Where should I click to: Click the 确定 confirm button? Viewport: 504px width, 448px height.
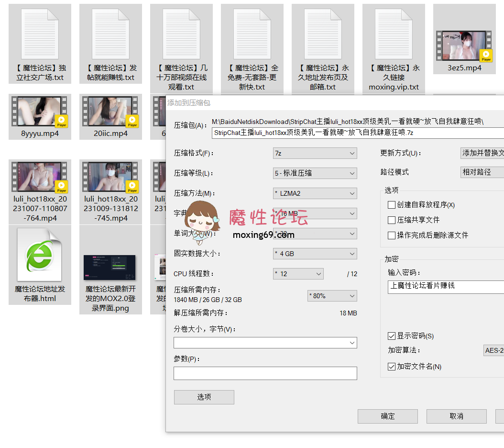coord(387,416)
